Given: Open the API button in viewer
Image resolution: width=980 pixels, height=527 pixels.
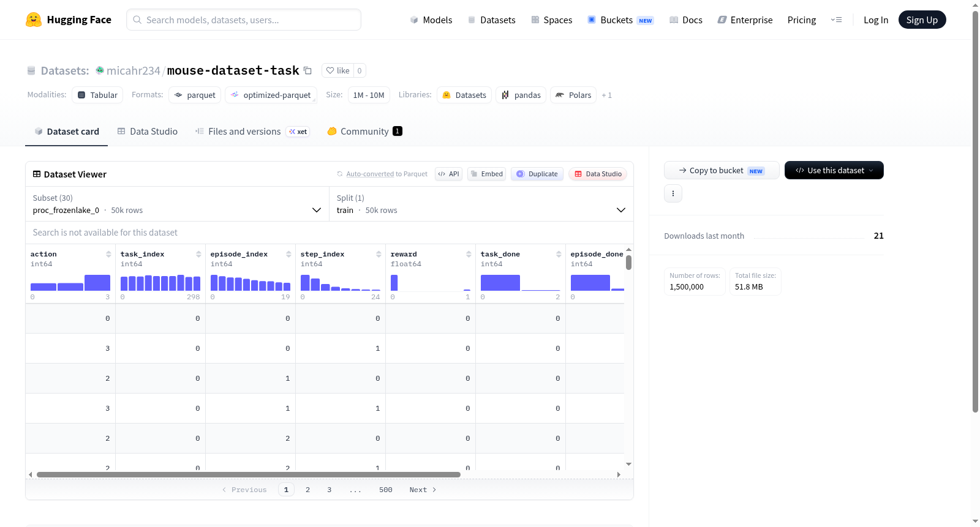Looking at the screenshot, I should (448, 174).
